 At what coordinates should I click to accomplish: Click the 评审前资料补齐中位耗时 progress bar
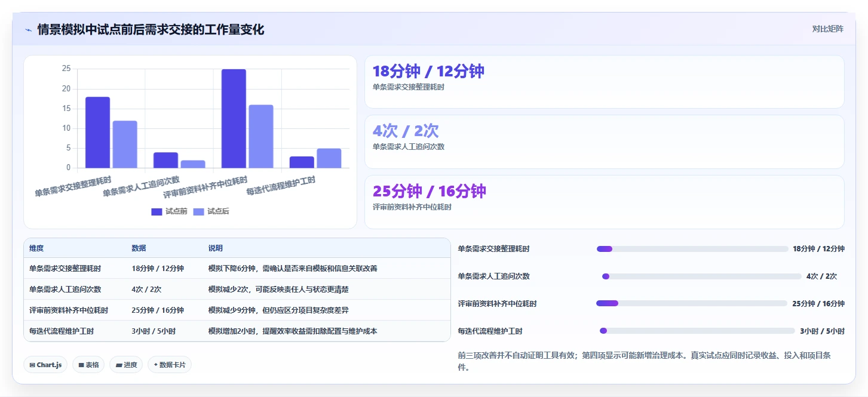[x=692, y=303]
